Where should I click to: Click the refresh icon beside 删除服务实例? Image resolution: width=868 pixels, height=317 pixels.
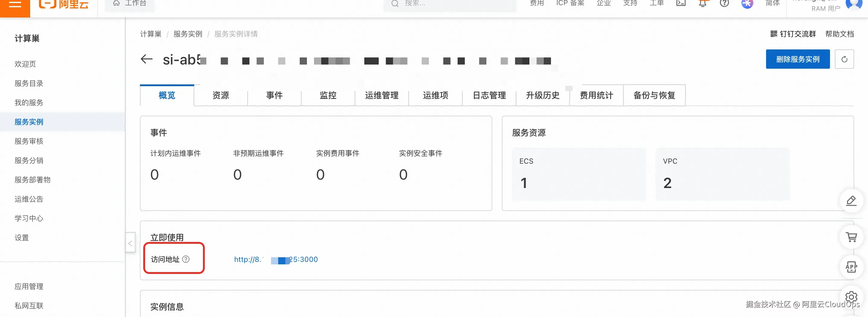845,59
